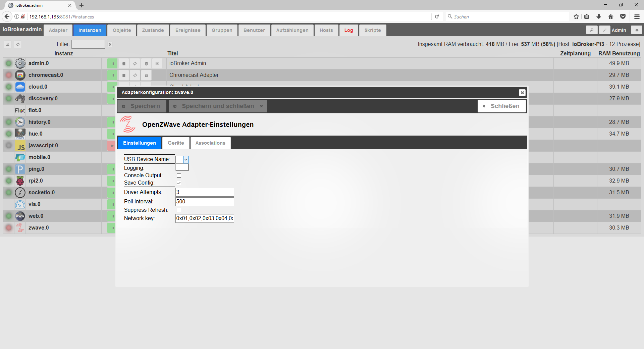Click the Schließen button

point(501,106)
